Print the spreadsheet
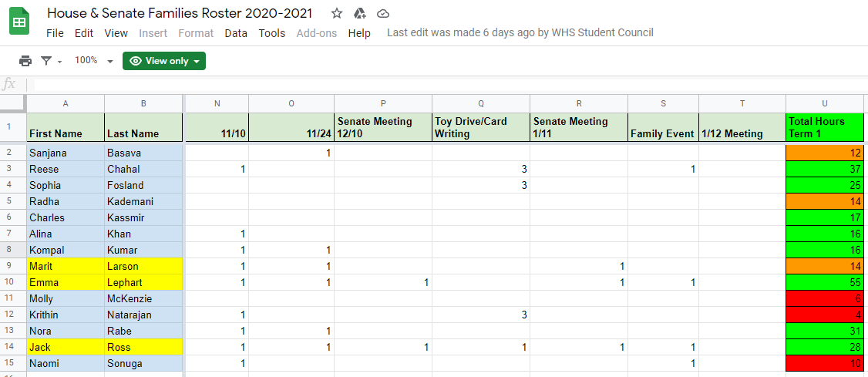This screenshot has width=868, height=377. (x=25, y=61)
